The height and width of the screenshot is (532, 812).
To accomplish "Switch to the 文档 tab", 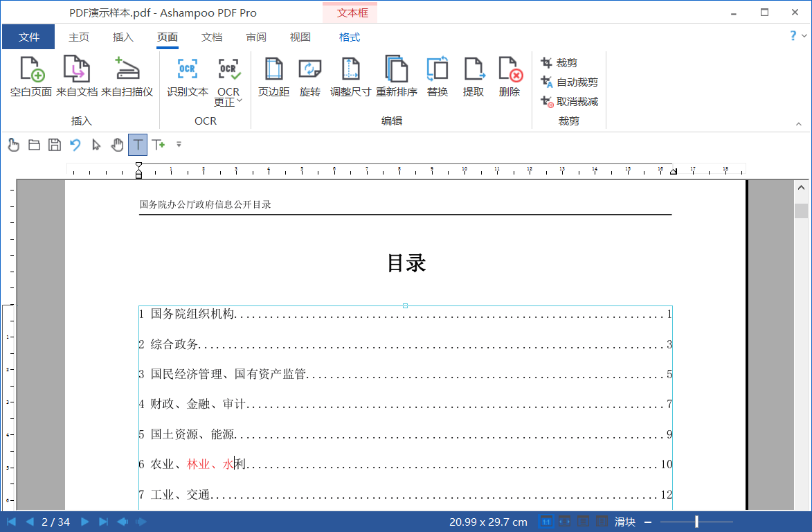I will pos(211,37).
